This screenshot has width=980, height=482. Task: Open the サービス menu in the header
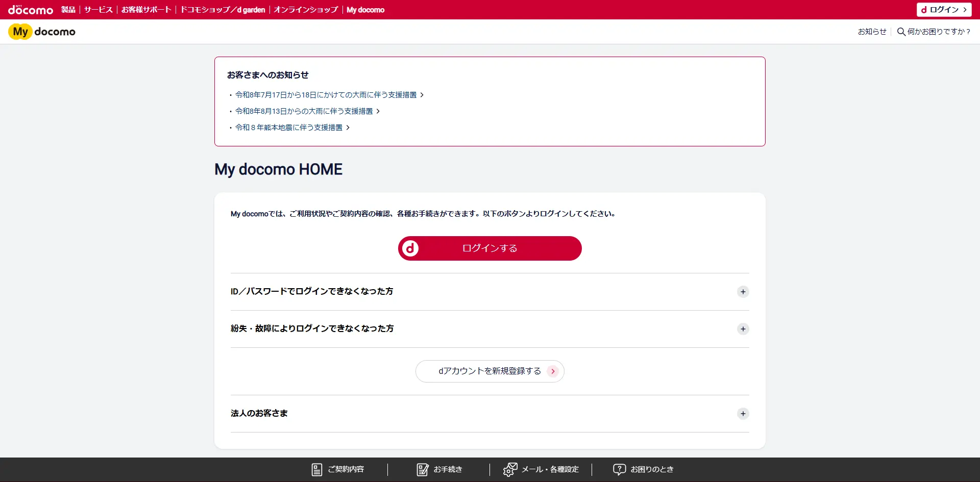pos(99,10)
